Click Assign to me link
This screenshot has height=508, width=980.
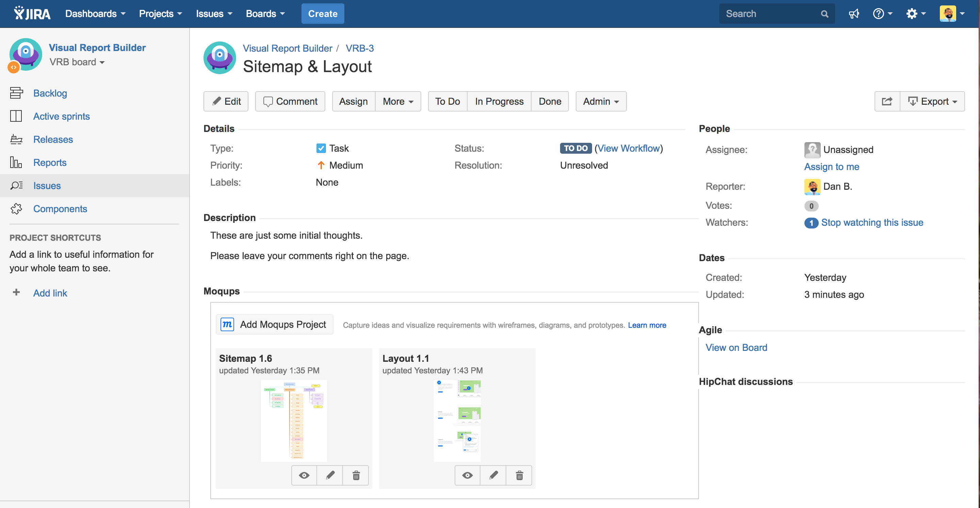pyautogui.click(x=832, y=167)
